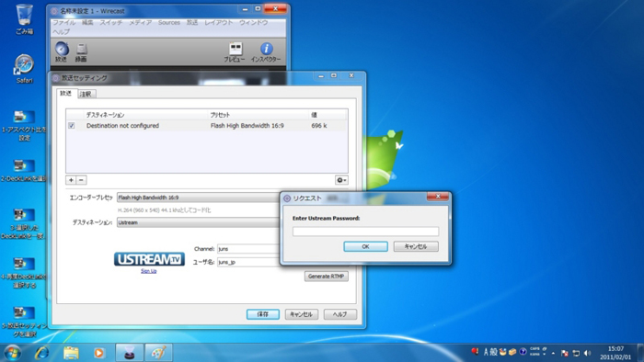Click the Ustream password input field

[x=365, y=232]
